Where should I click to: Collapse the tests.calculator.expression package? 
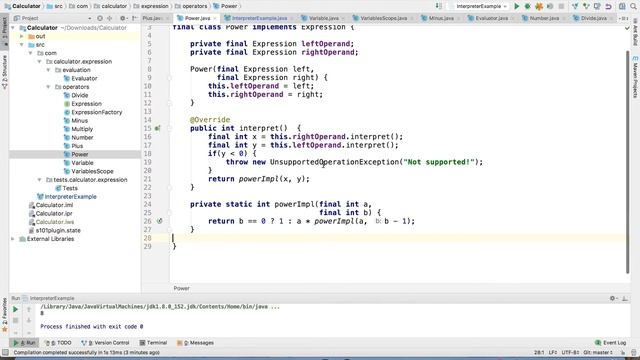(x=40, y=180)
